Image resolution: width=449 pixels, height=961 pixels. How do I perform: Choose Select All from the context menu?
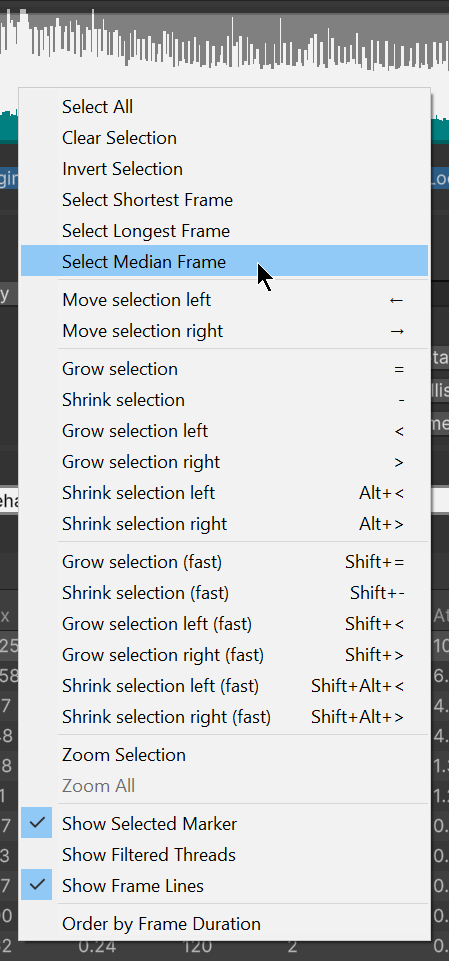coord(224,107)
